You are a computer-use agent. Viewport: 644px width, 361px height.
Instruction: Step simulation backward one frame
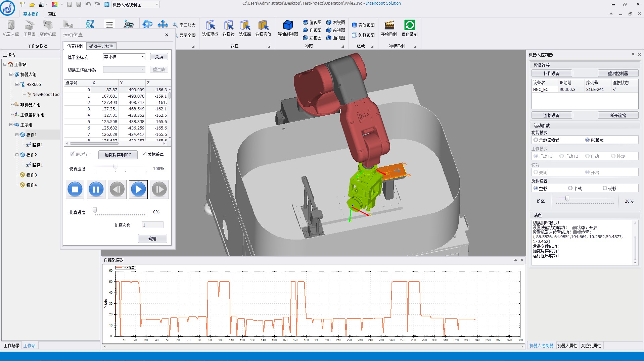117,190
